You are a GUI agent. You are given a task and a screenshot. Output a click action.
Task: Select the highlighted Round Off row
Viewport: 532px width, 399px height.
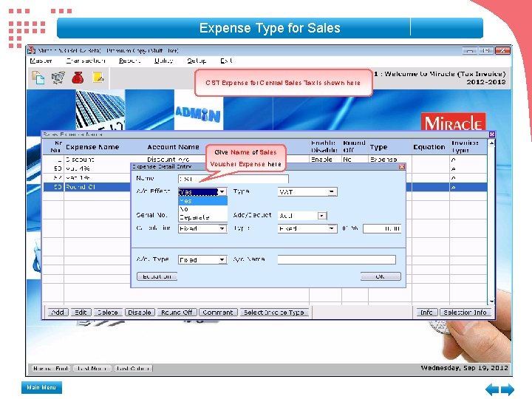[265, 187]
